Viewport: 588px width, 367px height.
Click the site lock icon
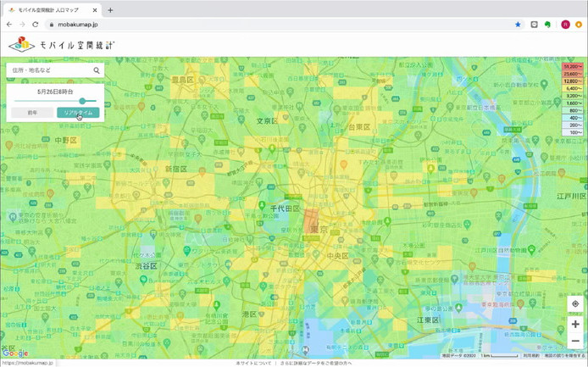point(52,25)
